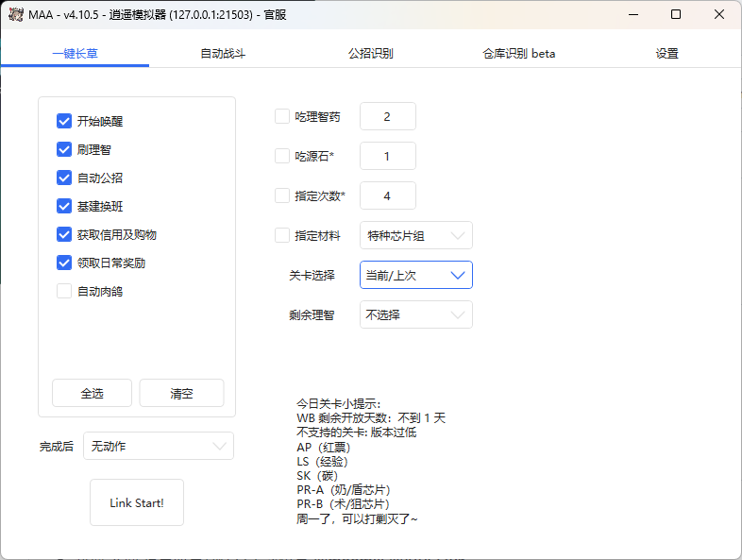Open the 公招识别 tab

(x=370, y=54)
